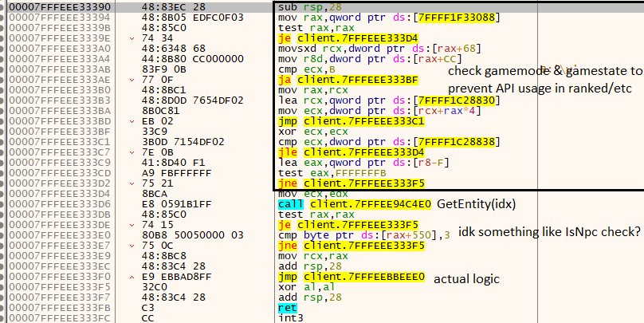644x323 pixels.
Task: Click the 'cmp ecx,B' instruction
Action: click(306, 69)
